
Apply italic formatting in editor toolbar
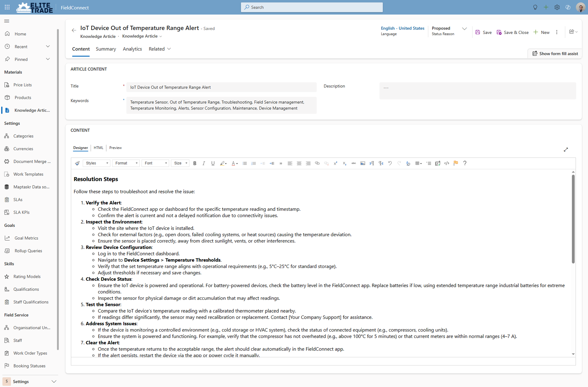[204, 163]
